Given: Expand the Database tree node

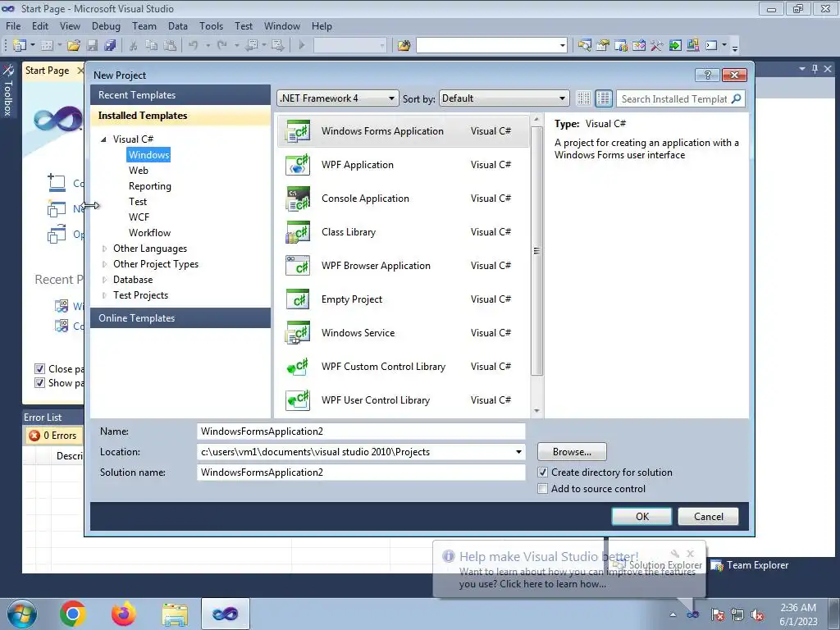Looking at the screenshot, I should tap(104, 280).
